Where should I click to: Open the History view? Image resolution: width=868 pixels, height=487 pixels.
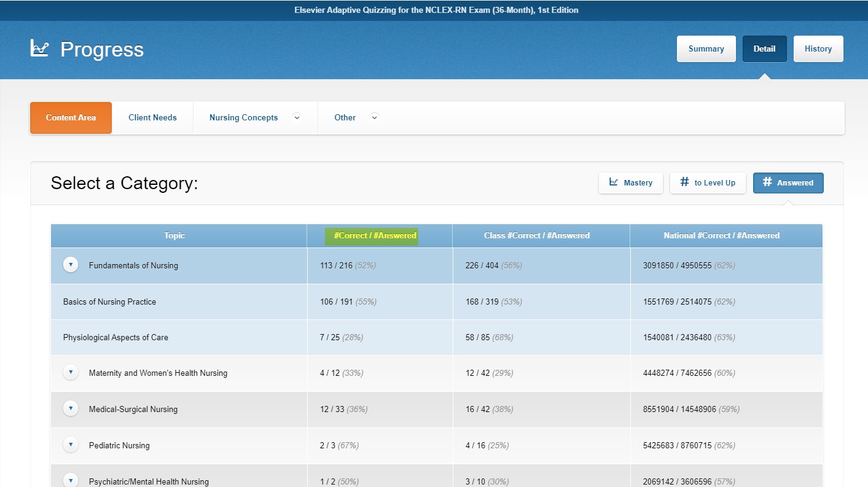coord(818,49)
